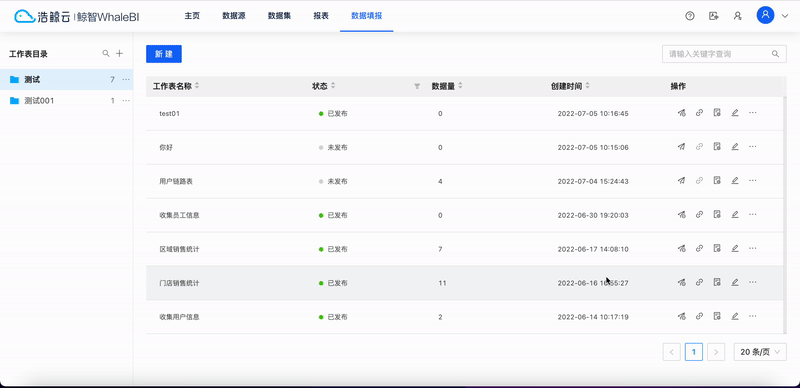Edit 用户链路表 with the pencil icon
Image resolution: width=800 pixels, height=388 pixels.
pyautogui.click(x=735, y=180)
